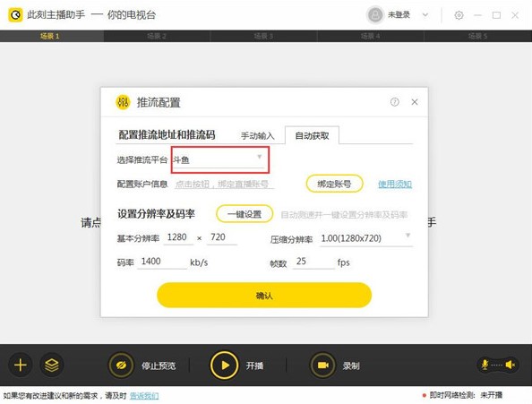Click the resolution width field 1280
Screen dimensions: 532x404
coord(178,237)
